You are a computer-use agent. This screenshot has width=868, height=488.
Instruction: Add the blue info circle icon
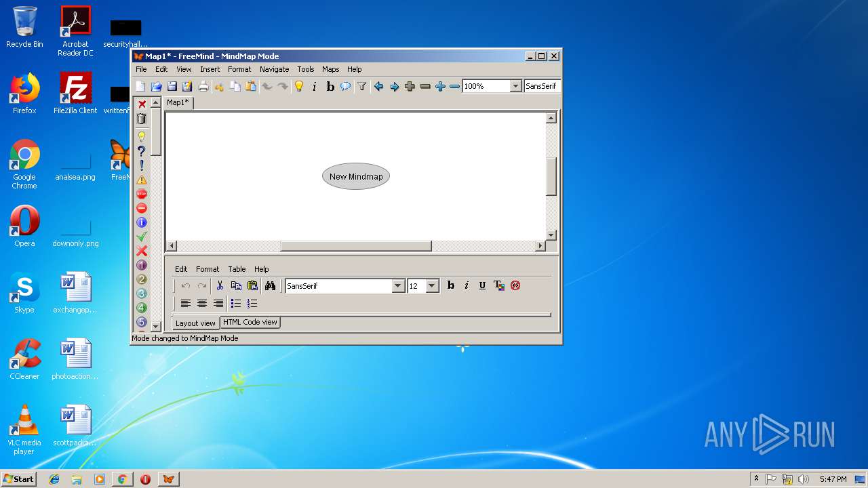coord(142,222)
